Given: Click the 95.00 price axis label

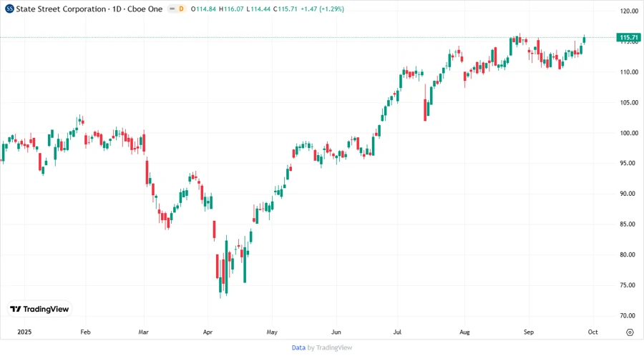Looking at the screenshot, I should (x=629, y=163).
